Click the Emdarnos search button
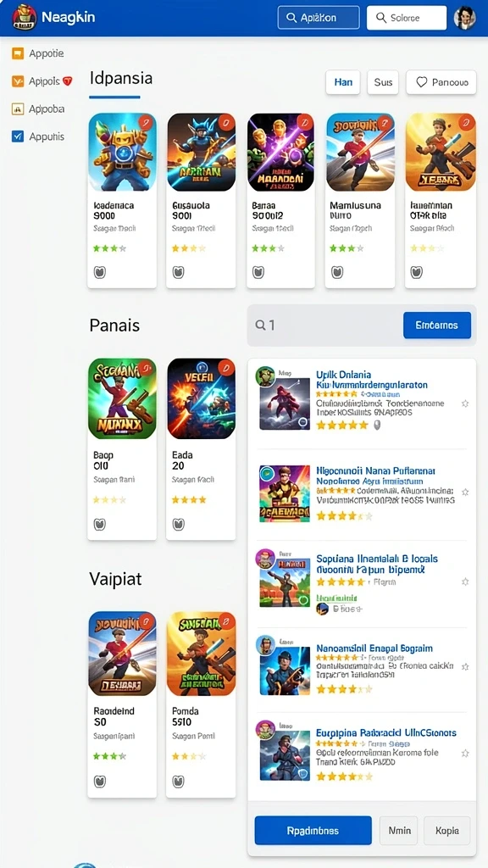 tap(437, 325)
